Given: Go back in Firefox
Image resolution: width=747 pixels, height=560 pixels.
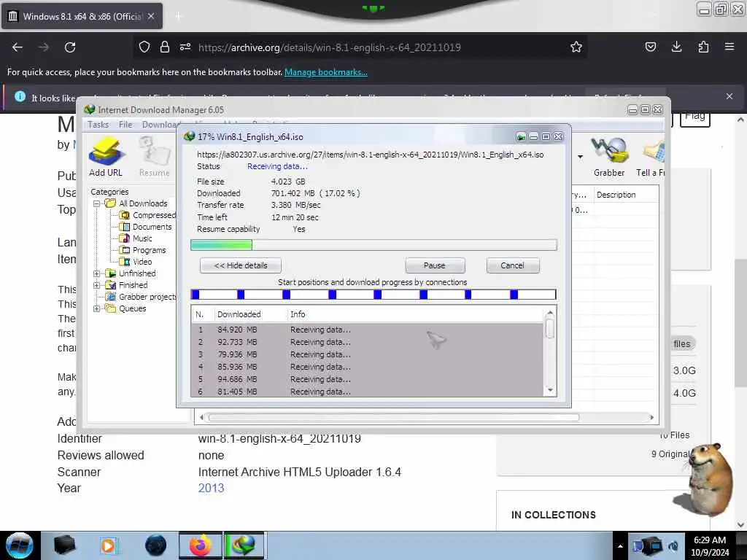Looking at the screenshot, I should [x=18, y=47].
